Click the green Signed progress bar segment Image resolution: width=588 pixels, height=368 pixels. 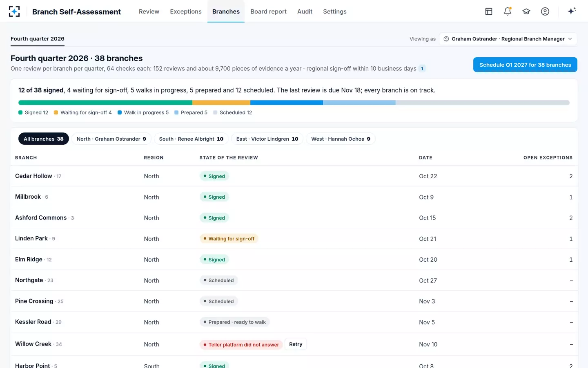coord(105,103)
